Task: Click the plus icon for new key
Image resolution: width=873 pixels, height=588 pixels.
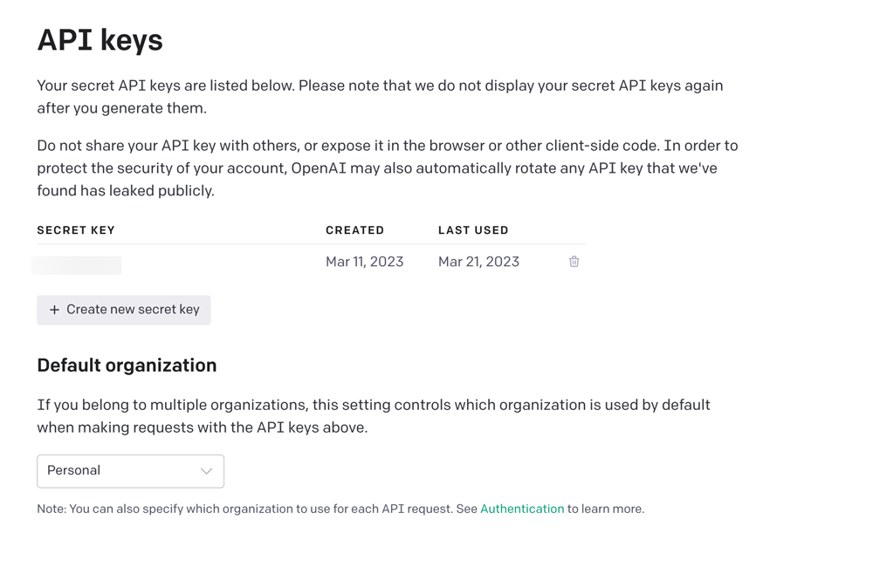Action: click(54, 310)
